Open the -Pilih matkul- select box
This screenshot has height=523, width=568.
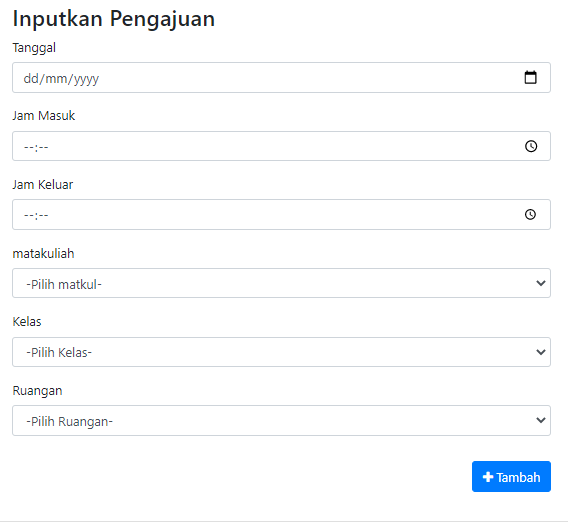281,283
